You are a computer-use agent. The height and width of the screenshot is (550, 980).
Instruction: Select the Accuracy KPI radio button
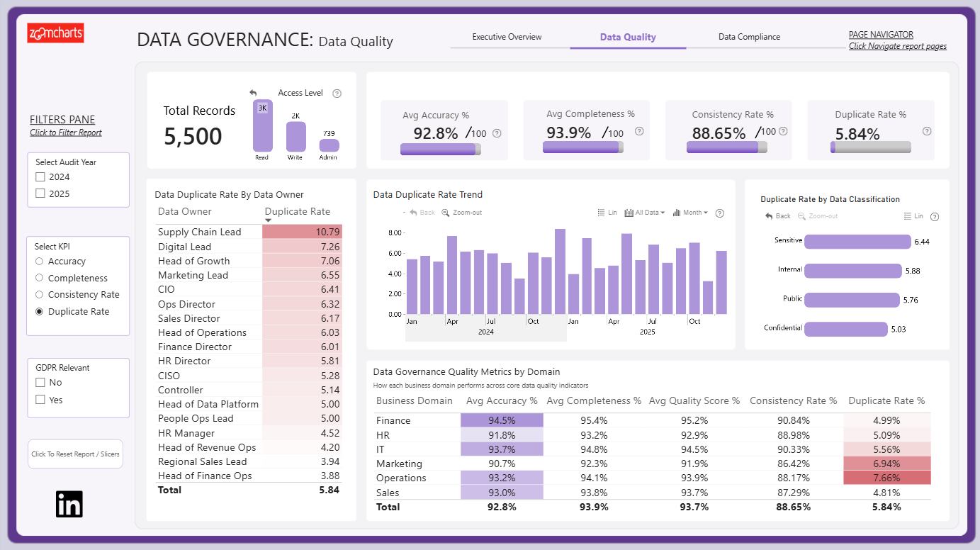click(40, 262)
